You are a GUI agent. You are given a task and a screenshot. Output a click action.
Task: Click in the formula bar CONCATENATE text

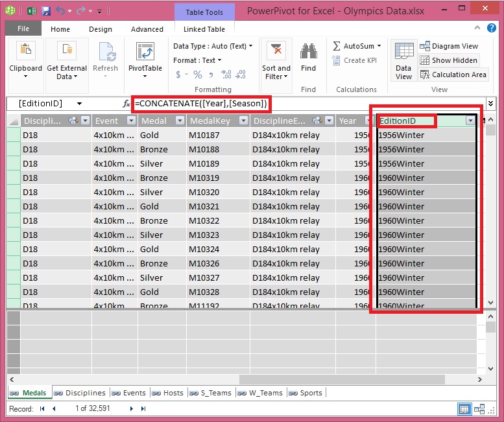[x=201, y=104]
